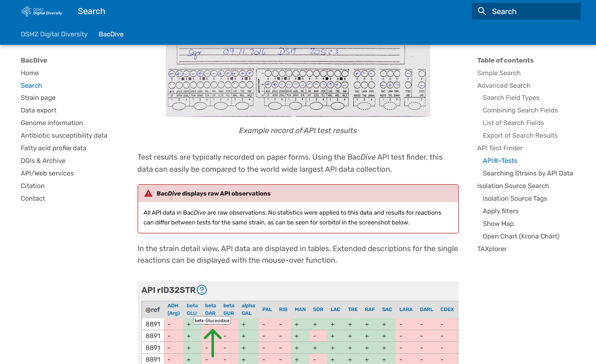Open Genome information page
Viewport: 596px width, 364px height.
(52, 123)
